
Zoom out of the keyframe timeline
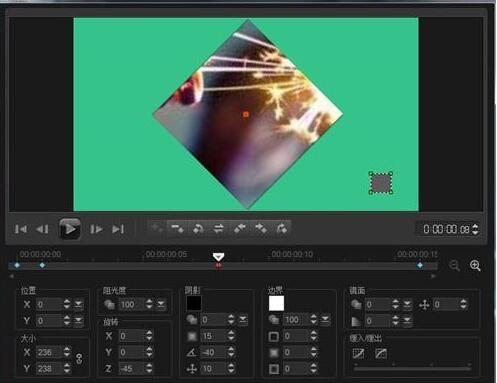tap(454, 266)
